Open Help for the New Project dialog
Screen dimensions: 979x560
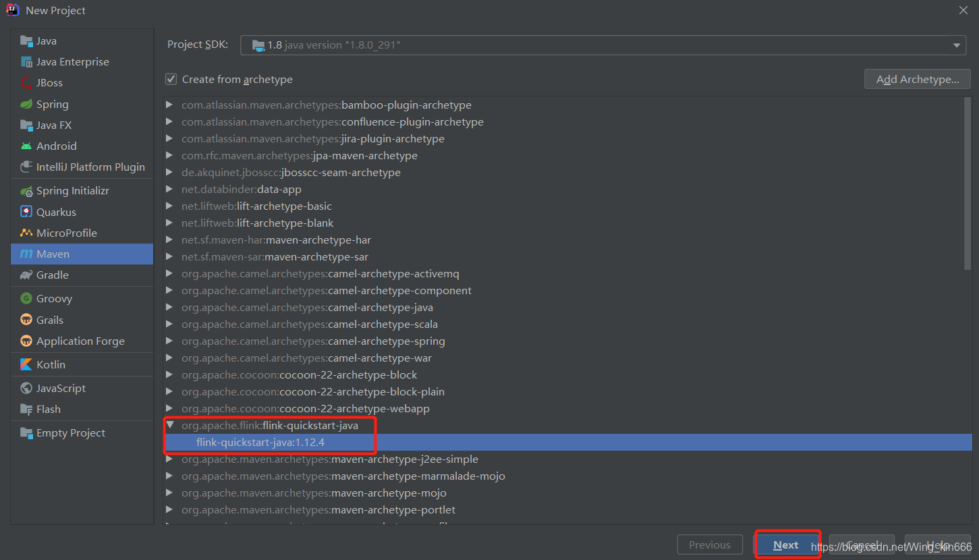coord(938,545)
